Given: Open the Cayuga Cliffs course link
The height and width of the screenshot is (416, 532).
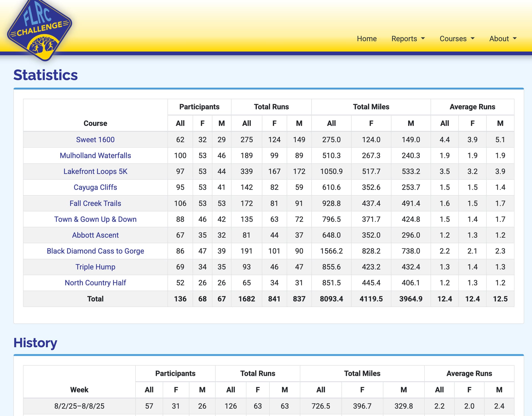Looking at the screenshot, I should click(x=95, y=187).
